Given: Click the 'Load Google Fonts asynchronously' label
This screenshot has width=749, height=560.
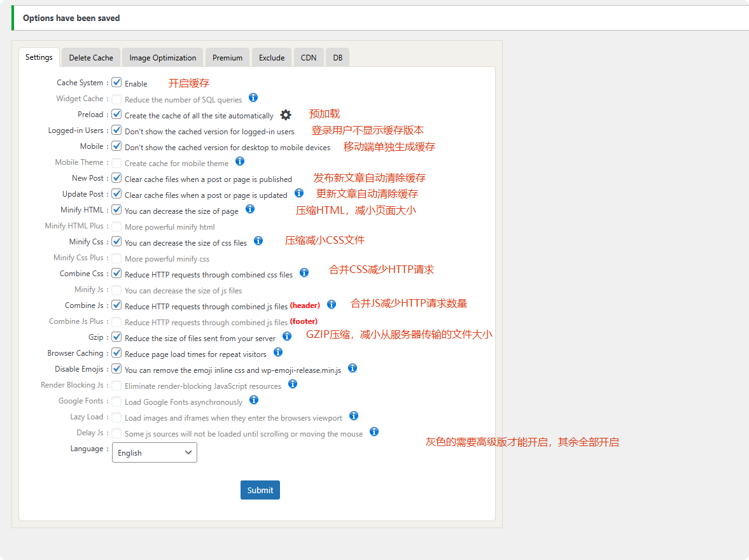Looking at the screenshot, I should pyautogui.click(x=183, y=402).
